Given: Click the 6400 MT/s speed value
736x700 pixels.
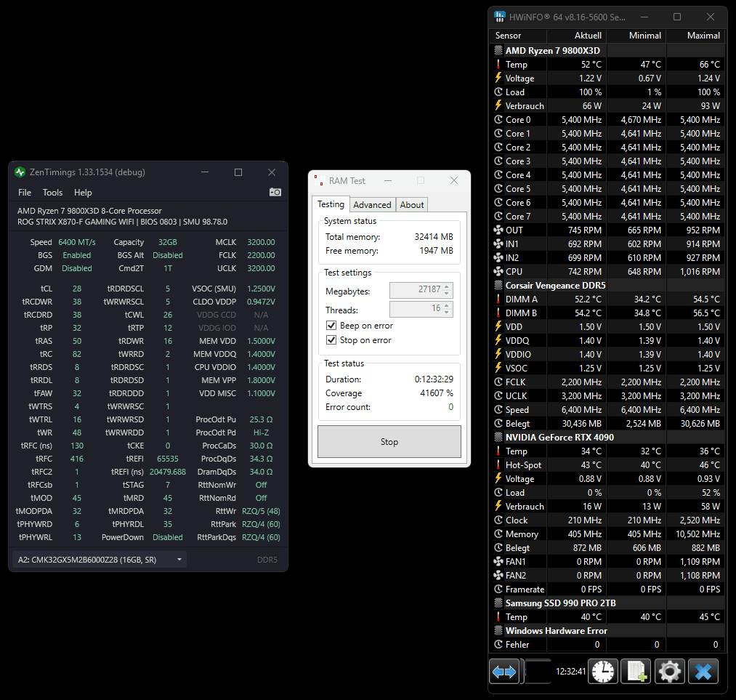Looking at the screenshot, I should (x=77, y=242).
